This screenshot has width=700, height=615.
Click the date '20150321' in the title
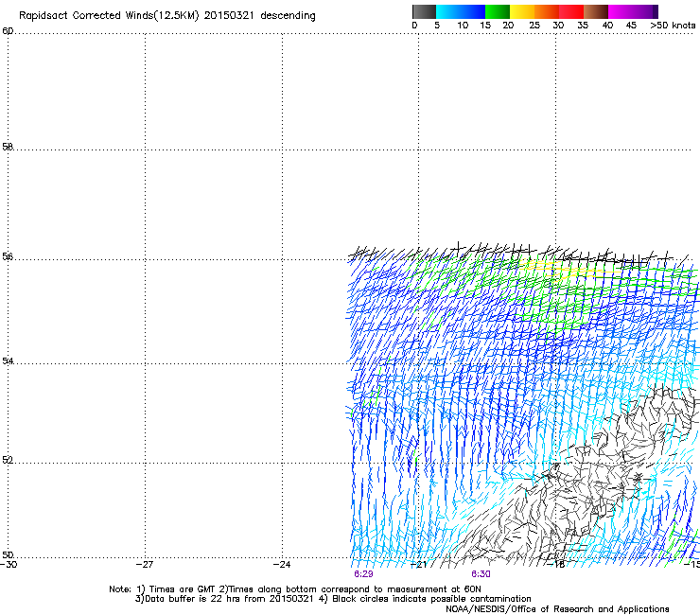click(229, 15)
